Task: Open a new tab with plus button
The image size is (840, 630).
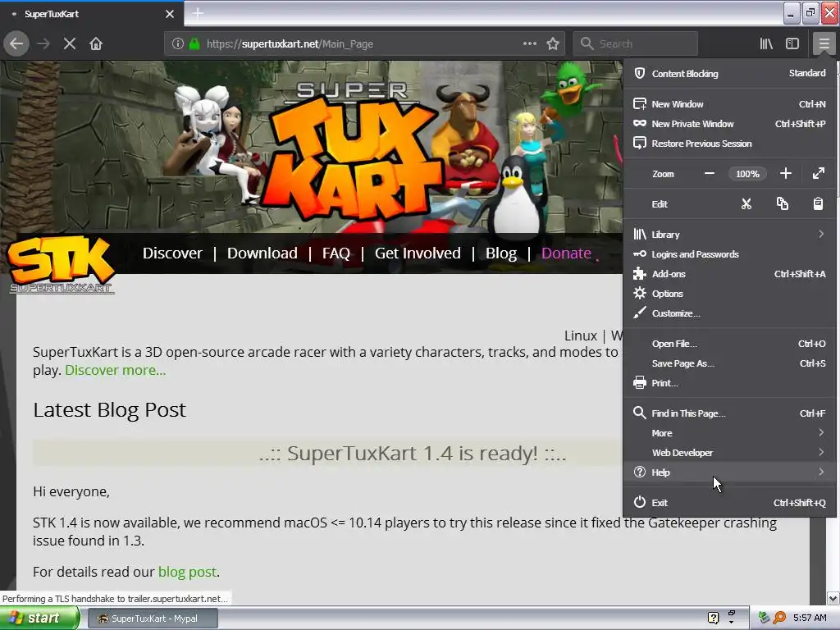Action: tap(198, 13)
